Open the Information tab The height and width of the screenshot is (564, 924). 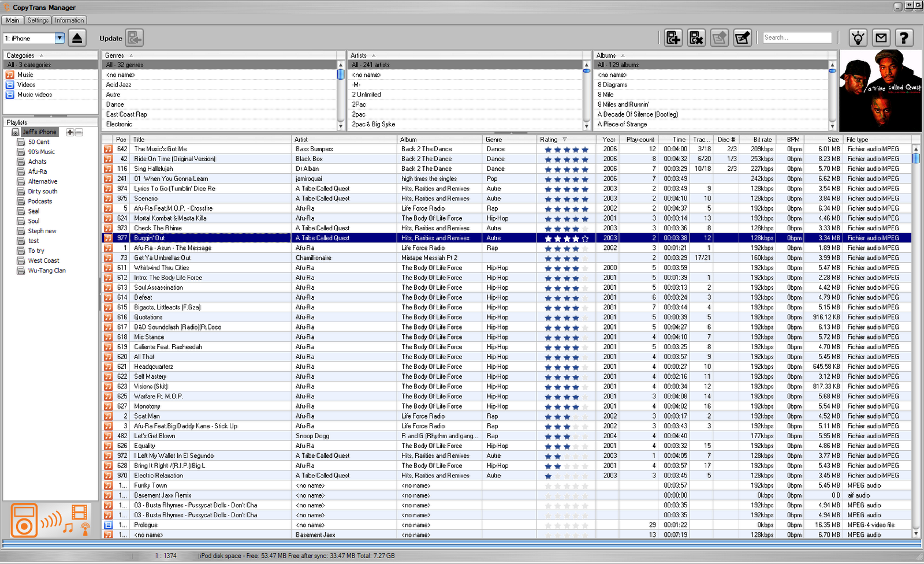[69, 20]
